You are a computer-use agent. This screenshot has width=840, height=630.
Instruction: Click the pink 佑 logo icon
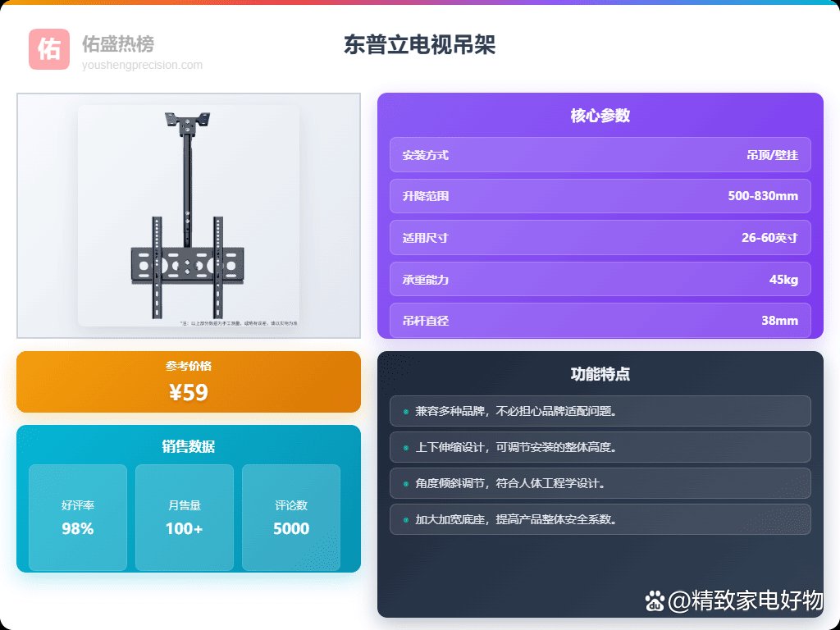pos(49,49)
